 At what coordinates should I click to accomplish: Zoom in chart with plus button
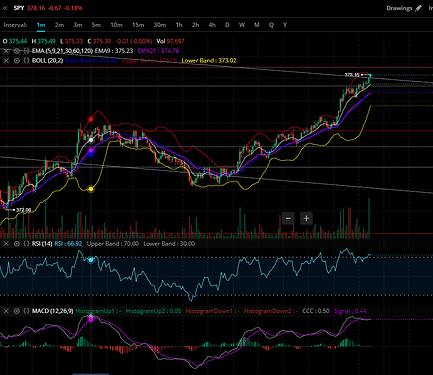pyautogui.click(x=306, y=219)
